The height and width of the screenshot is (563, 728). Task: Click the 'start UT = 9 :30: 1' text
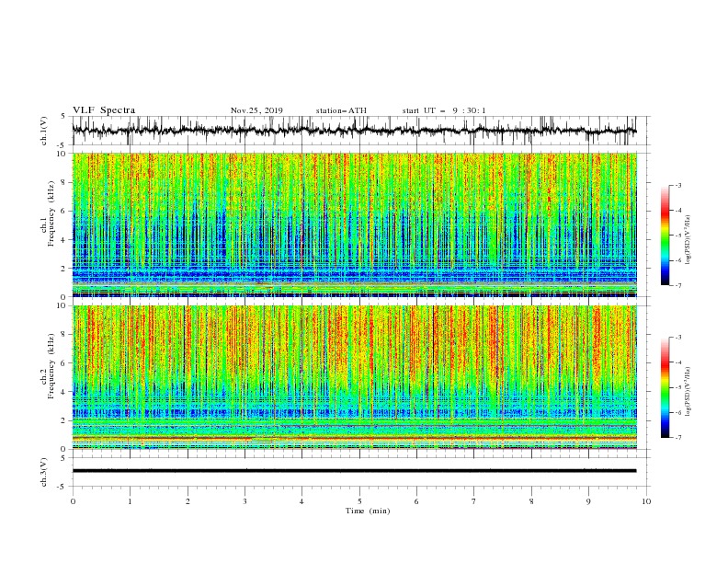tap(444, 110)
